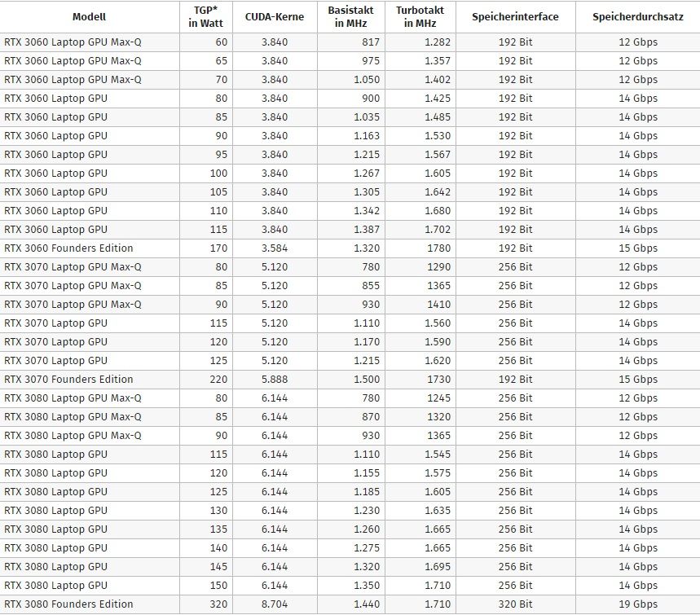
Task: Click the 19 Gbps Speicherdurchsatz cell
Action: coord(638,604)
